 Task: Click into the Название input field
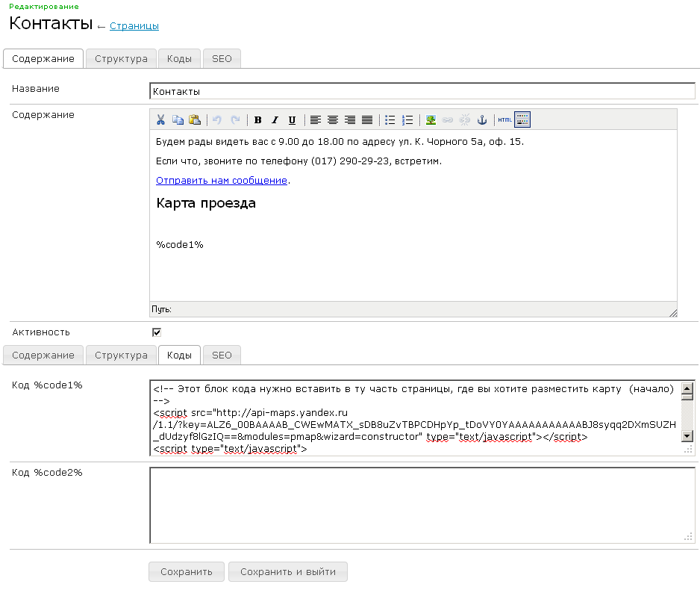click(x=422, y=91)
